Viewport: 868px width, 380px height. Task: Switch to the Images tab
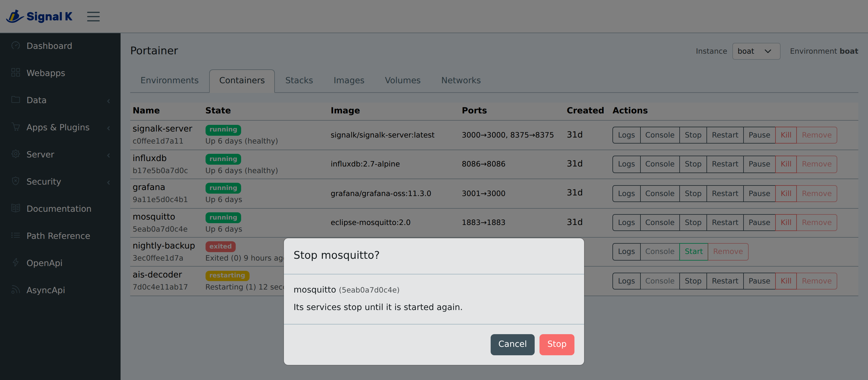349,81
